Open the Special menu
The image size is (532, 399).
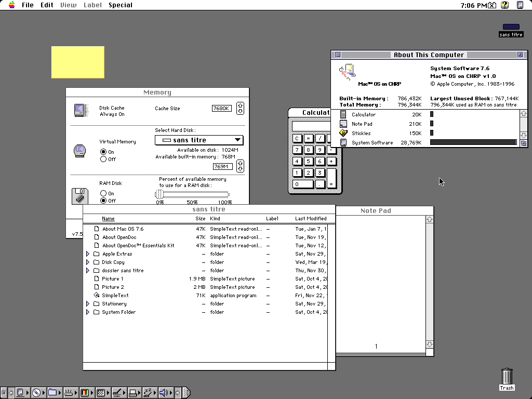click(x=120, y=5)
